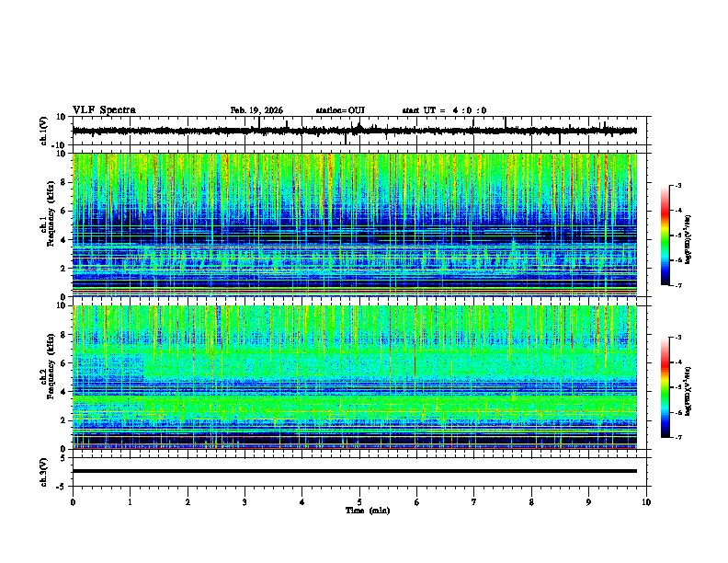
Task: Click time axis end tick label '10'
Action: (x=646, y=502)
